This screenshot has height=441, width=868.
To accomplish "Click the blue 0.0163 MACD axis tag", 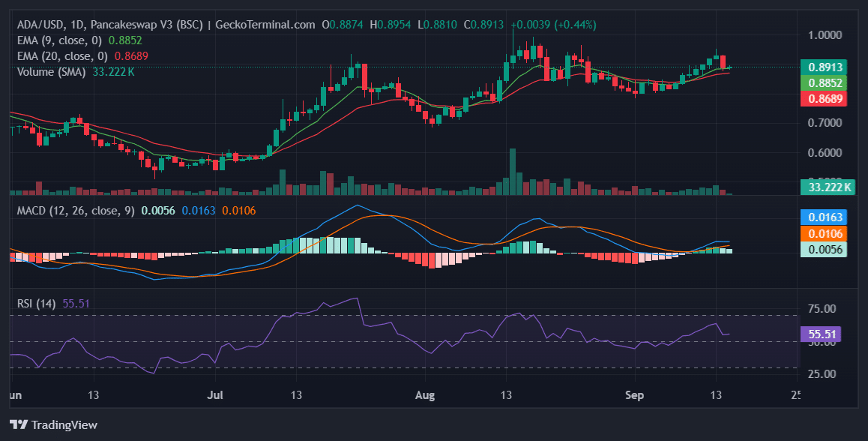I will click(x=823, y=217).
